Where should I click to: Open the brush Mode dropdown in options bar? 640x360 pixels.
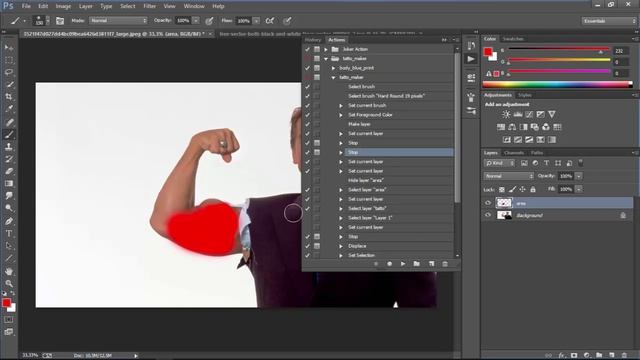(118, 20)
